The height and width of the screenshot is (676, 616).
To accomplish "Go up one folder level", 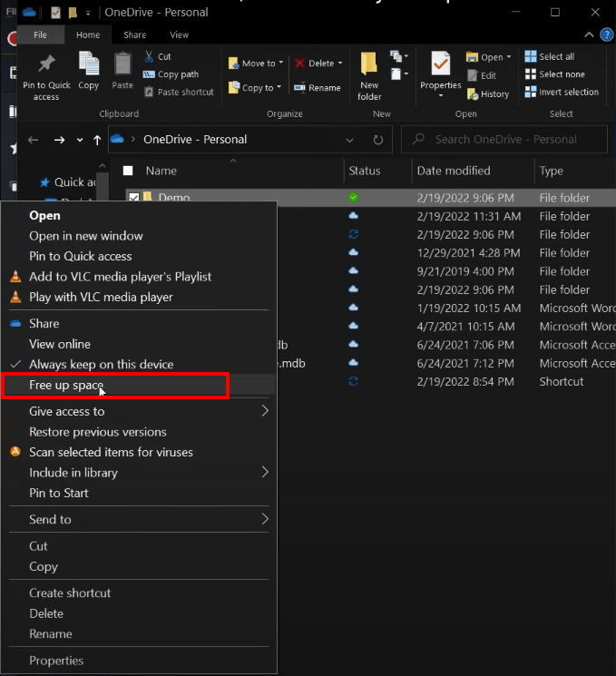I will click(97, 140).
